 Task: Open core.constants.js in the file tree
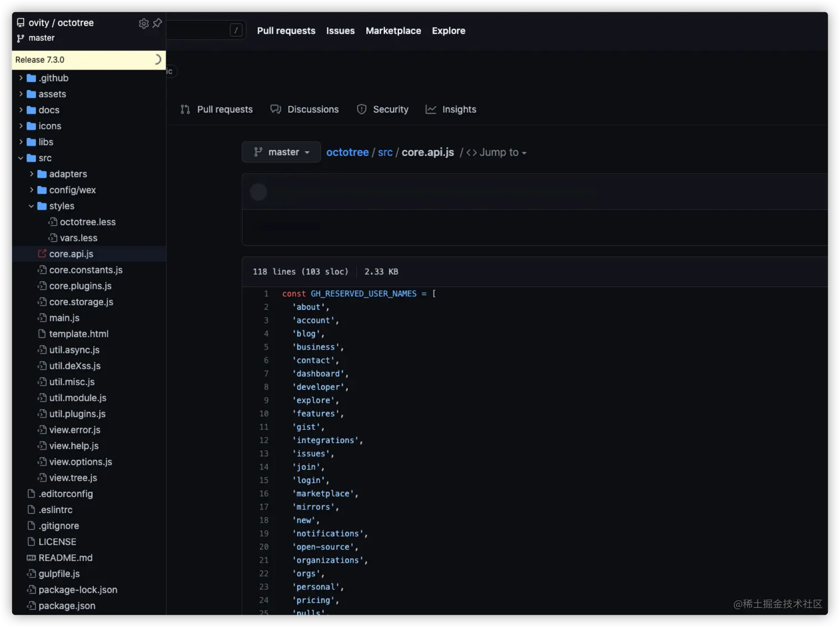86,270
